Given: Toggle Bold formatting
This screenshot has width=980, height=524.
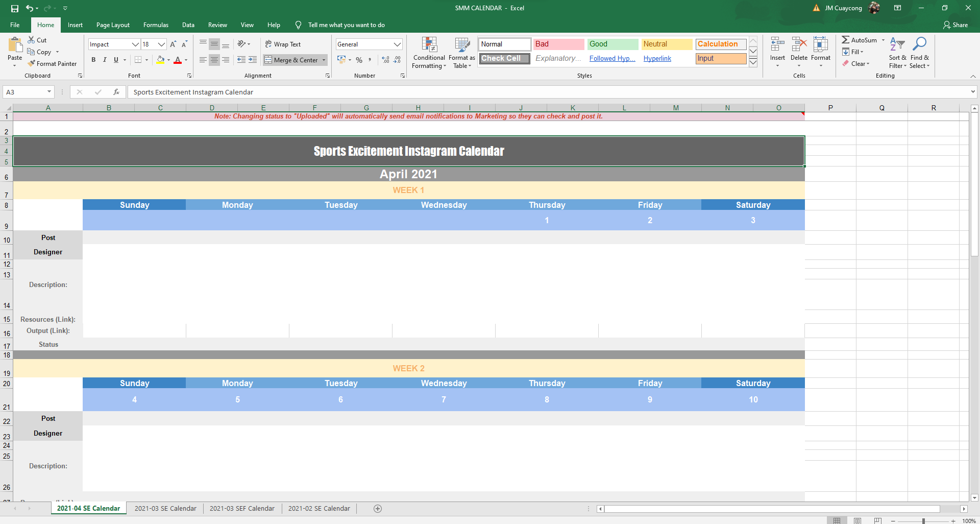Looking at the screenshot, I should (93, 60).
